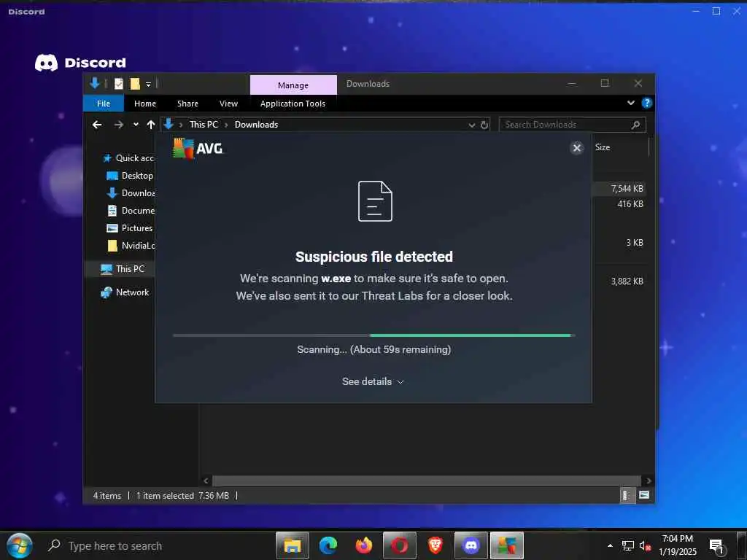Select Quick access in navigation pane
Screen dimensions: 747x560
pos(128,158)
